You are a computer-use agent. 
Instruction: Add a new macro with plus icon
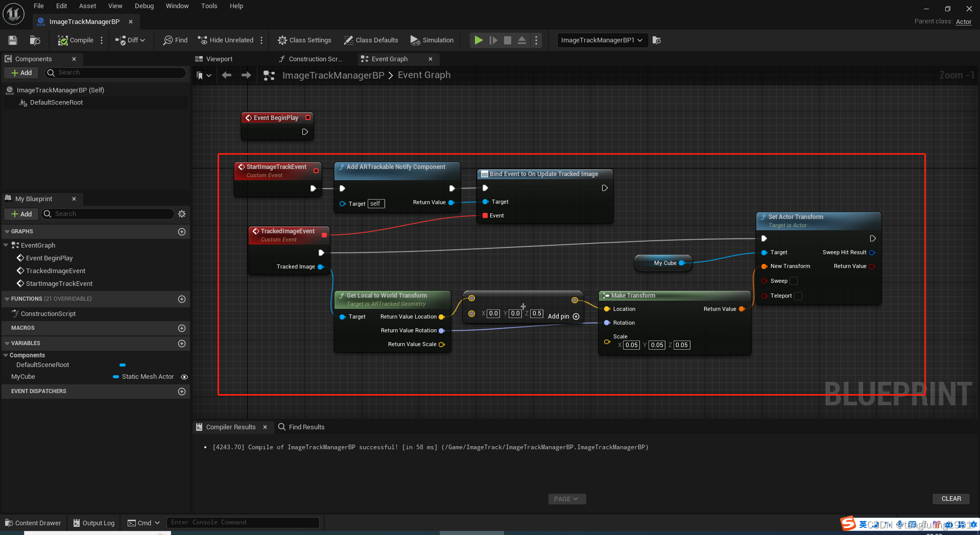[x=182, y=328]
